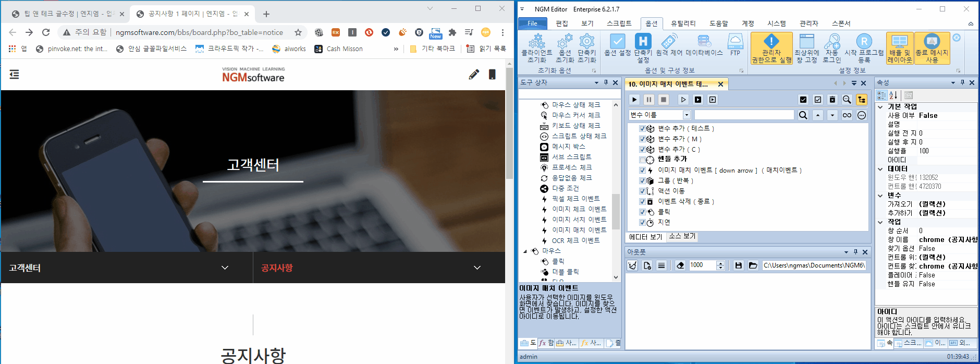
Task: Click the FTP cloud icon
Action: coord(735,45)
